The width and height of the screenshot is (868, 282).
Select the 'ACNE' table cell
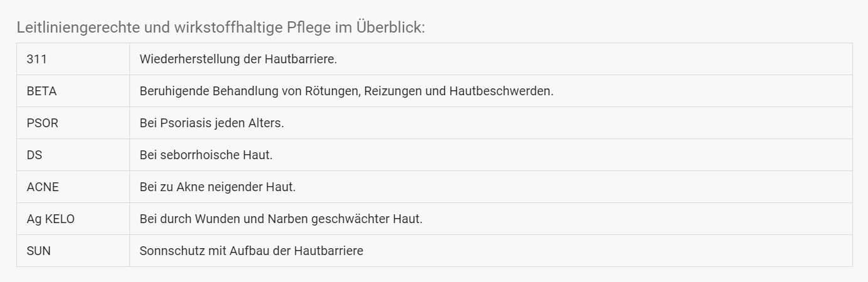43,187
